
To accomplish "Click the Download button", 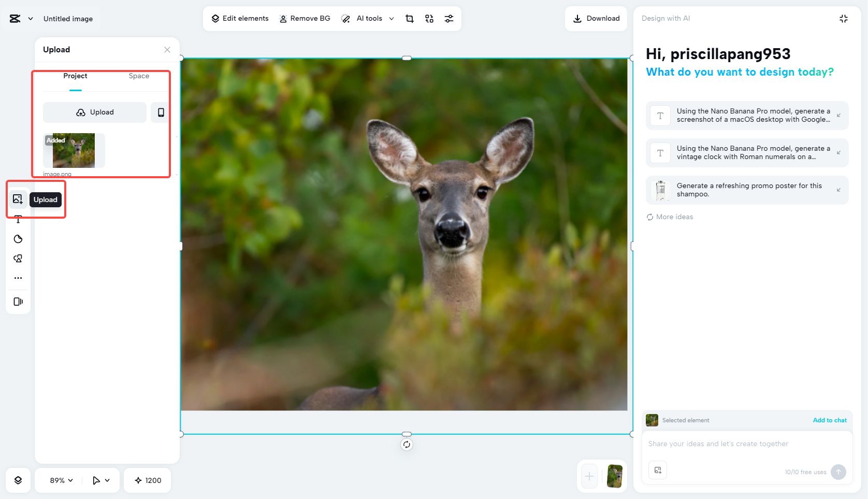I will tap(596, 18).
